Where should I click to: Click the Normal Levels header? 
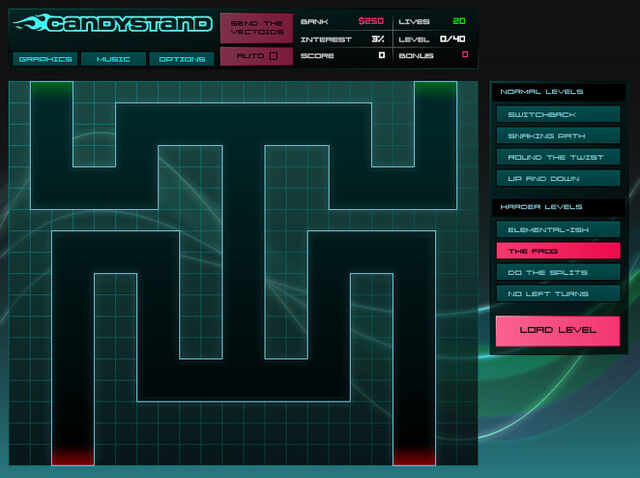(x=558, y=92)
